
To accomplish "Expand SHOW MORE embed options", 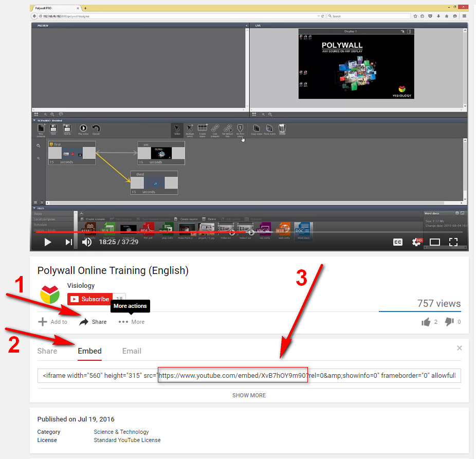I will (249, 395).
